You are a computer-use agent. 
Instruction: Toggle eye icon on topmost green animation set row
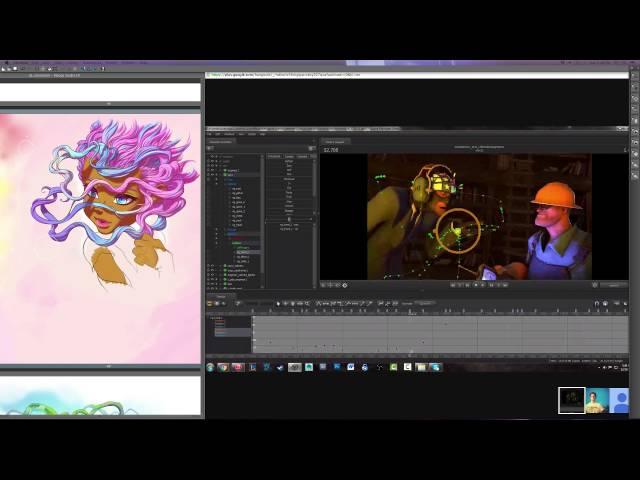(212, 170)
